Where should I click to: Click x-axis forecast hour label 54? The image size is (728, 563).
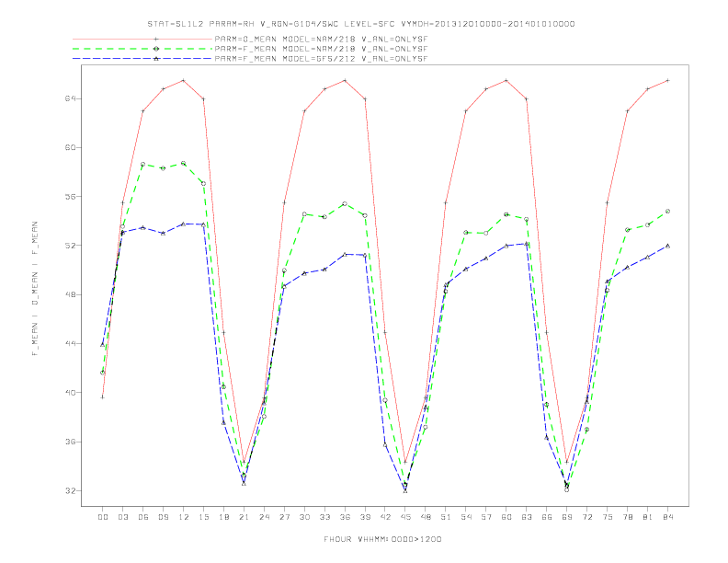pos(466,517)
